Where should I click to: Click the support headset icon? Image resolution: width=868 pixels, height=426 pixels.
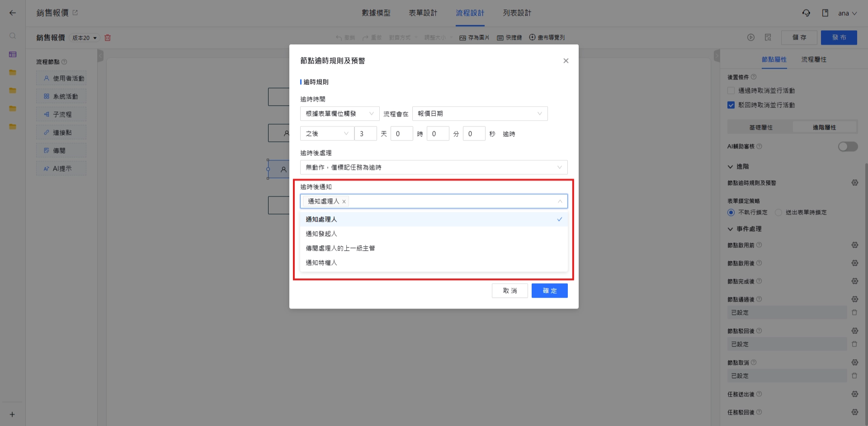(806, 13)
